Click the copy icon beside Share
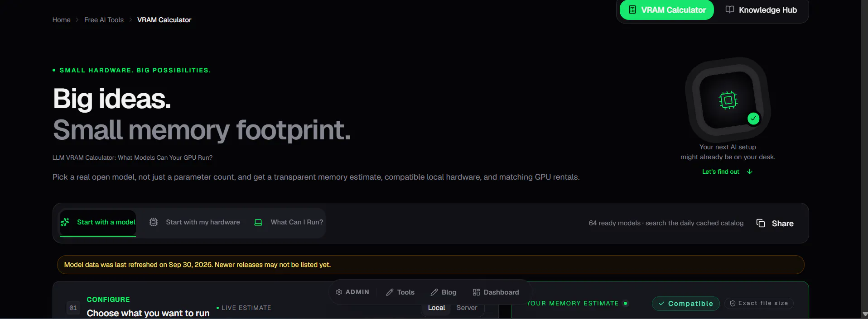 (761, 223)
